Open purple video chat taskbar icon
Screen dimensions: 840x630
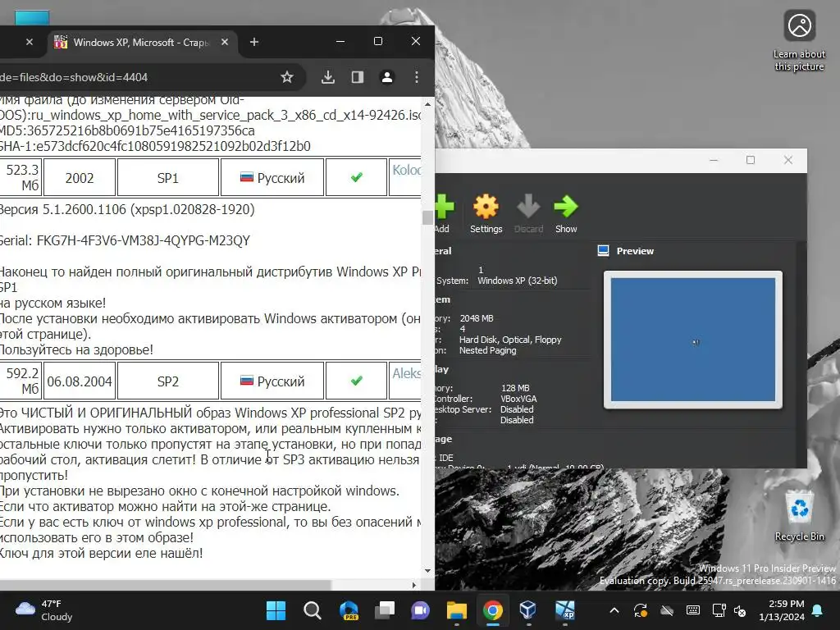[x=421, y=610]
